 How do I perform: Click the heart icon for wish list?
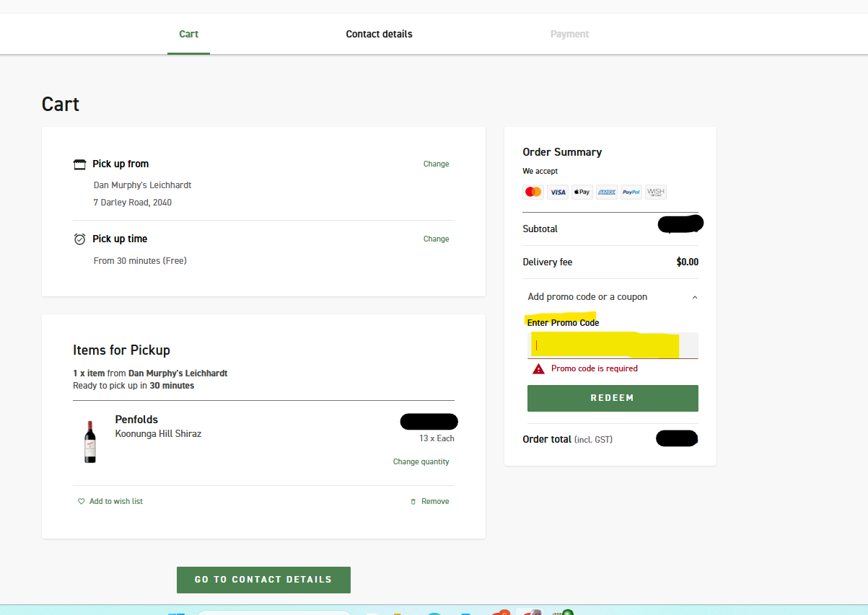(x=82, y=502)
